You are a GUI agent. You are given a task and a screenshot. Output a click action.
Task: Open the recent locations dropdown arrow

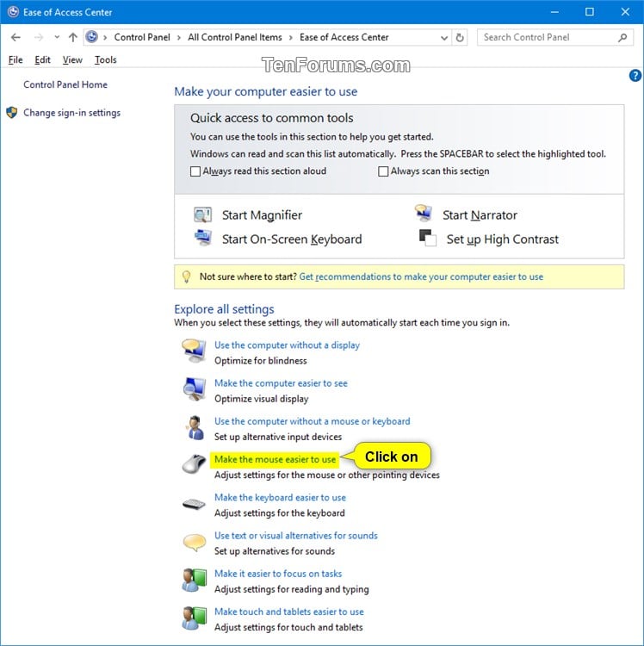tap(57, 38)
